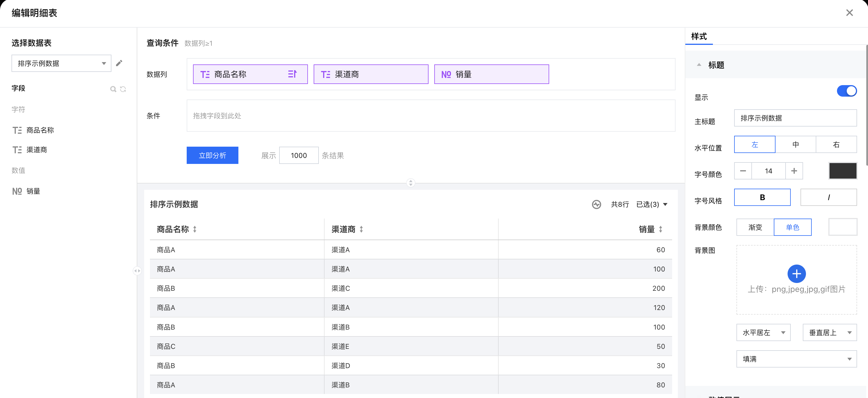Viewport: 868px width, 398px height.
Task: Click the 立即分析 button
Action: pyautogui.click(x=212, y=156)
